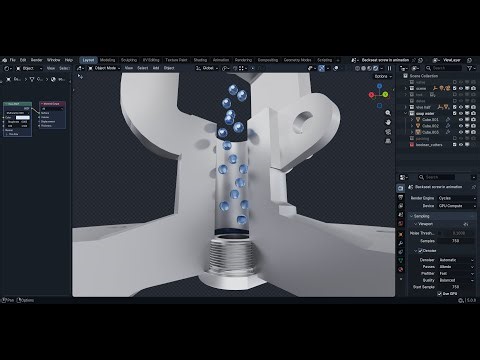Switch to the Sculpting workspace tab
480x360 pixels.
(129, 60)
